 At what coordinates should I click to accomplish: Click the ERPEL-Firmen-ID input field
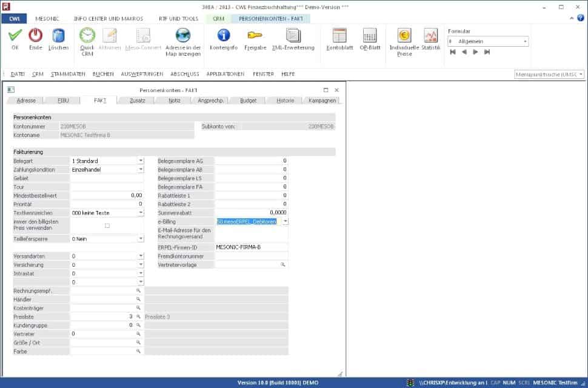click(251, 247)
